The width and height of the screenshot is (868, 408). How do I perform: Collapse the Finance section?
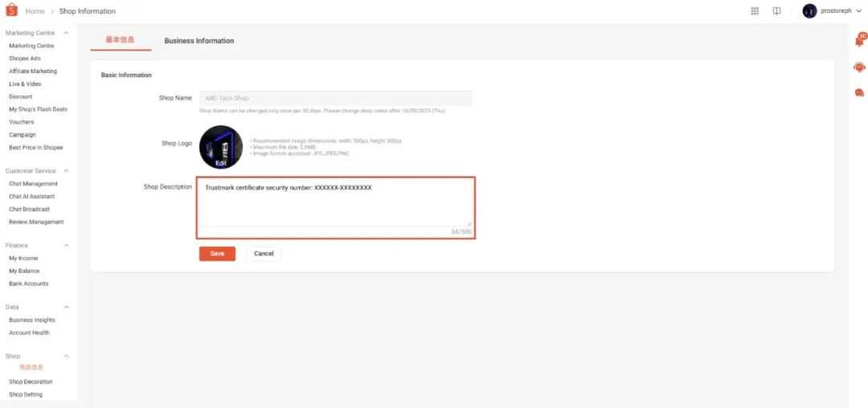pos(67,246)
